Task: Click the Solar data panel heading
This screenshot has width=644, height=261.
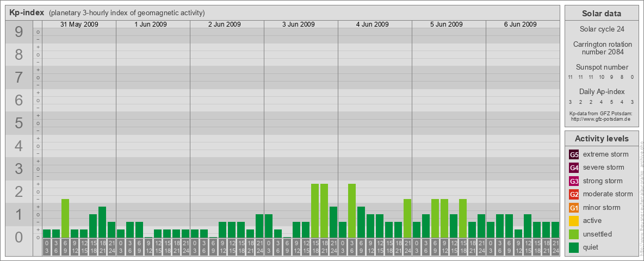Action: [x=601, y=14]
